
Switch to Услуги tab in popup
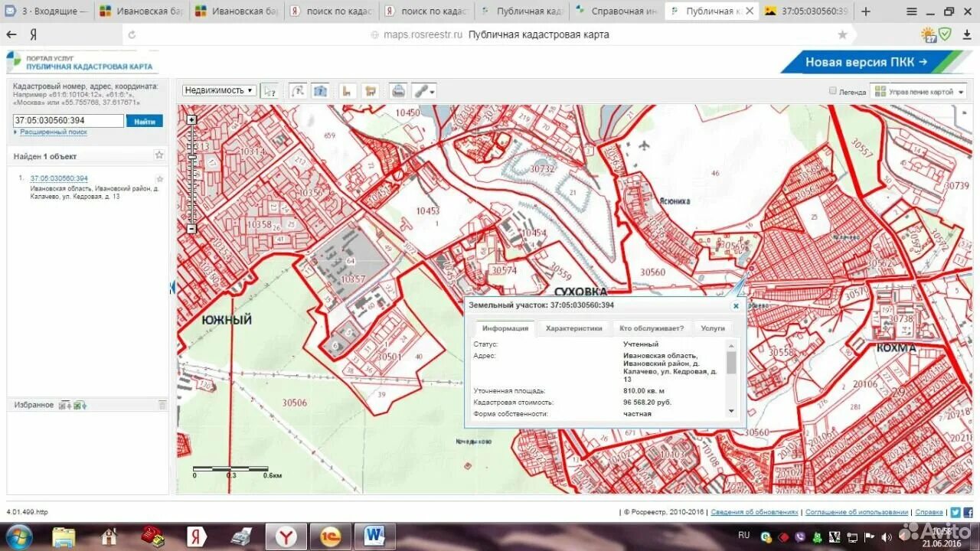pyautogui.click(x=713, y=328)
